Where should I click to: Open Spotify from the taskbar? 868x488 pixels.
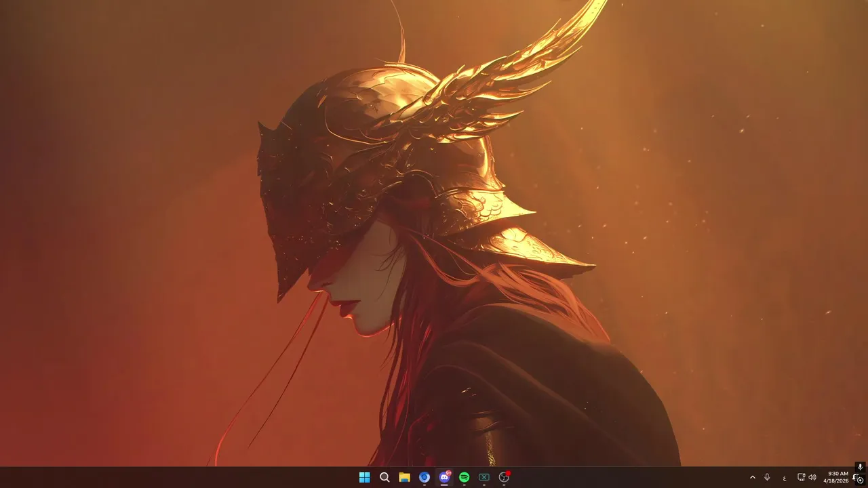[x=465, y=477]
